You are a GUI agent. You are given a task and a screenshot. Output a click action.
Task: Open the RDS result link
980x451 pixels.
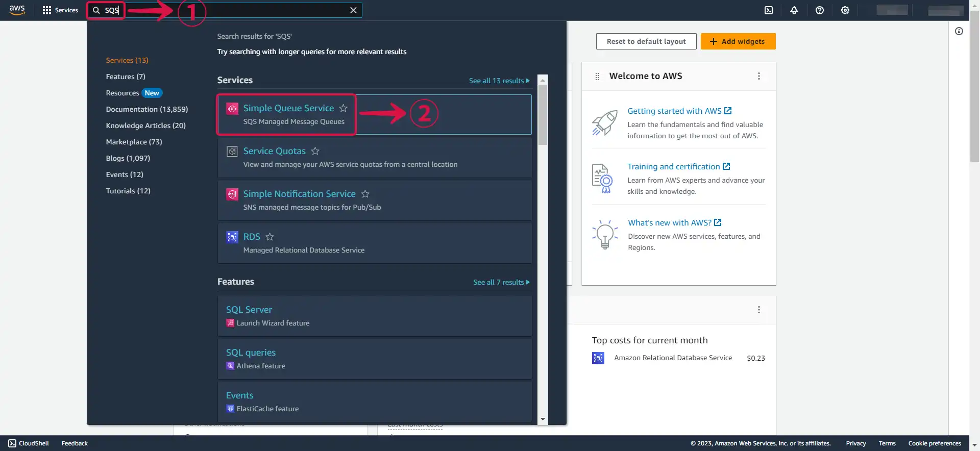pos(252,237)
